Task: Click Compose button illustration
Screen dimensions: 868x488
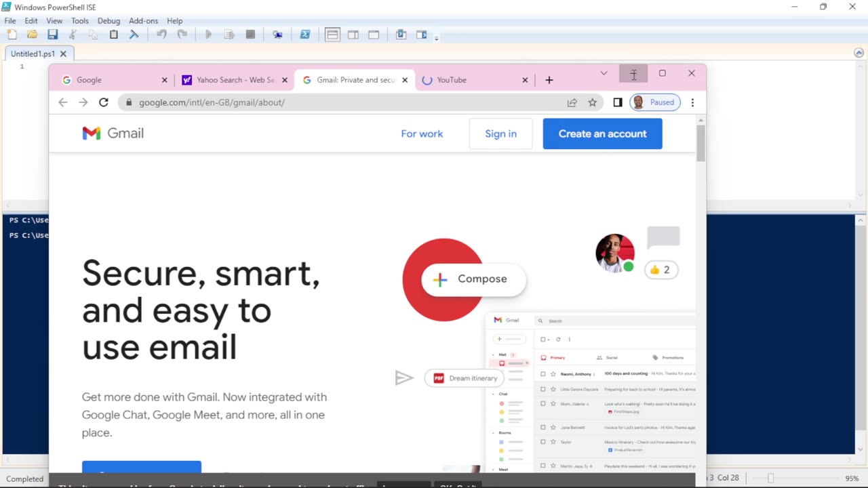Action: click(473, 279)
